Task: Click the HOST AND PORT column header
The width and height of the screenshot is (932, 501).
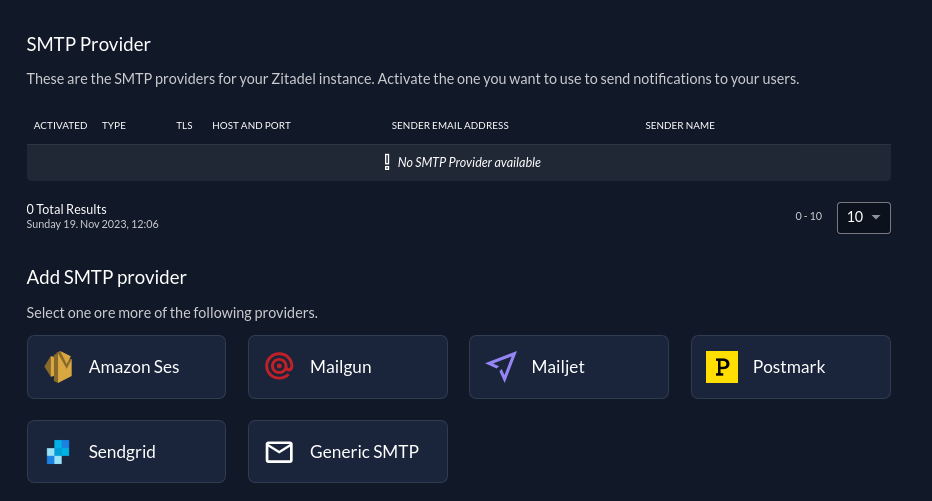Action: [x=251, y=126]
